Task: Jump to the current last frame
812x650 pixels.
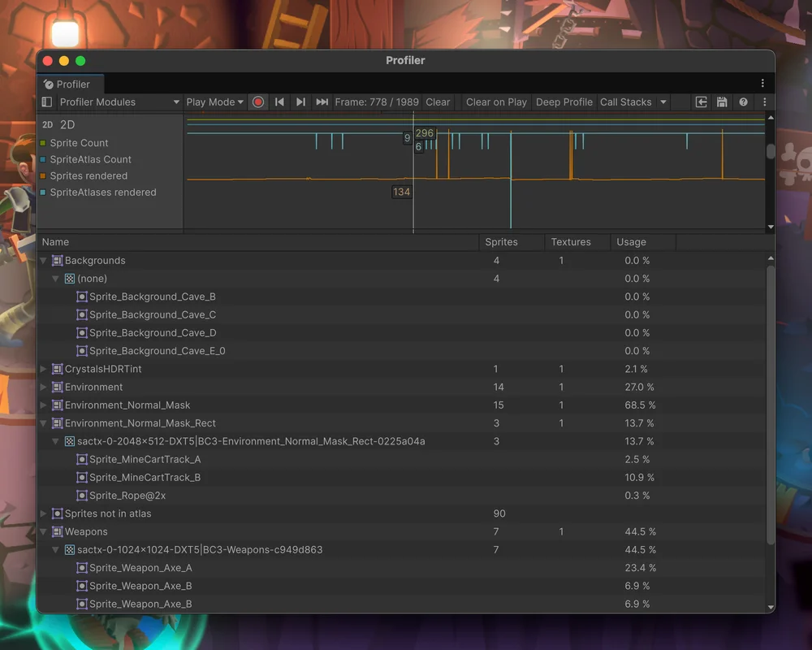Action: point(322,102)
